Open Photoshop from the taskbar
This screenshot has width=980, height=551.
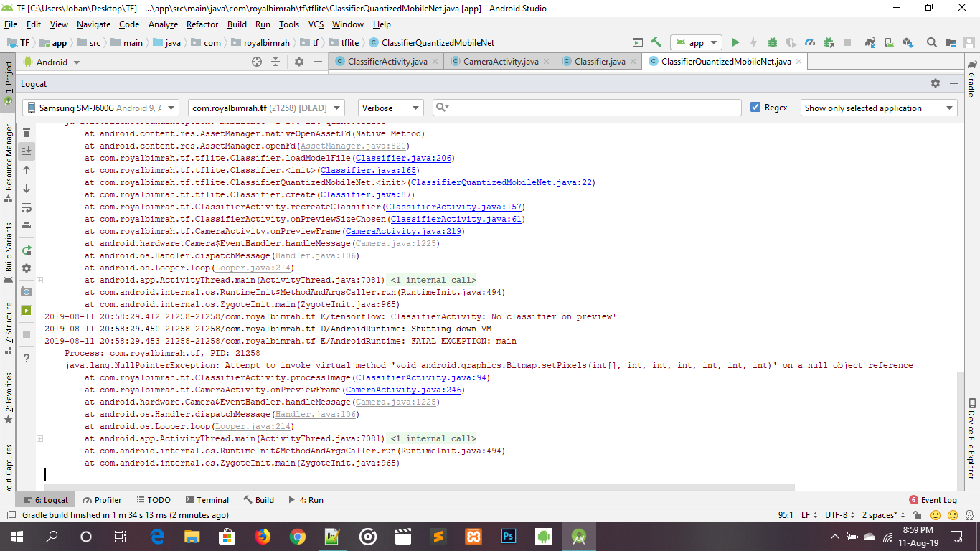point(509,536)
